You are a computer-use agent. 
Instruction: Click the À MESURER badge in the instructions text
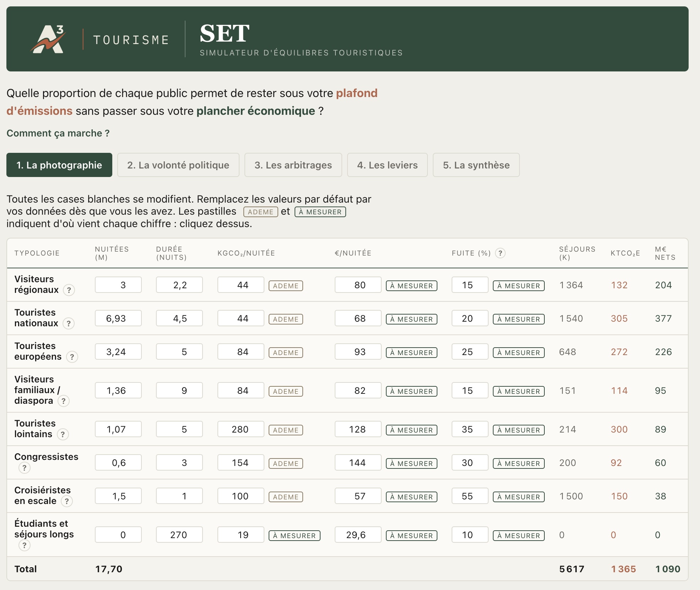pyautogui.click(x=320, y=212)
